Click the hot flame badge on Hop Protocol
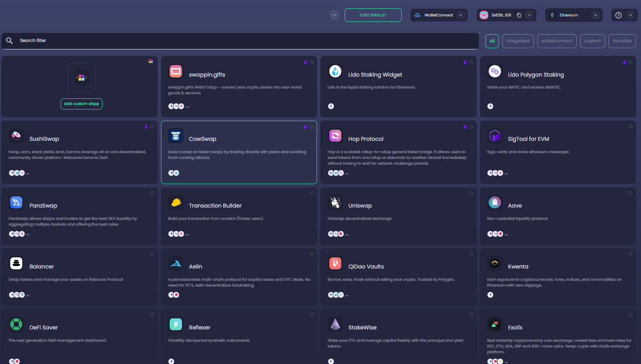Viewport: 641px width, 364px height. 465,126
